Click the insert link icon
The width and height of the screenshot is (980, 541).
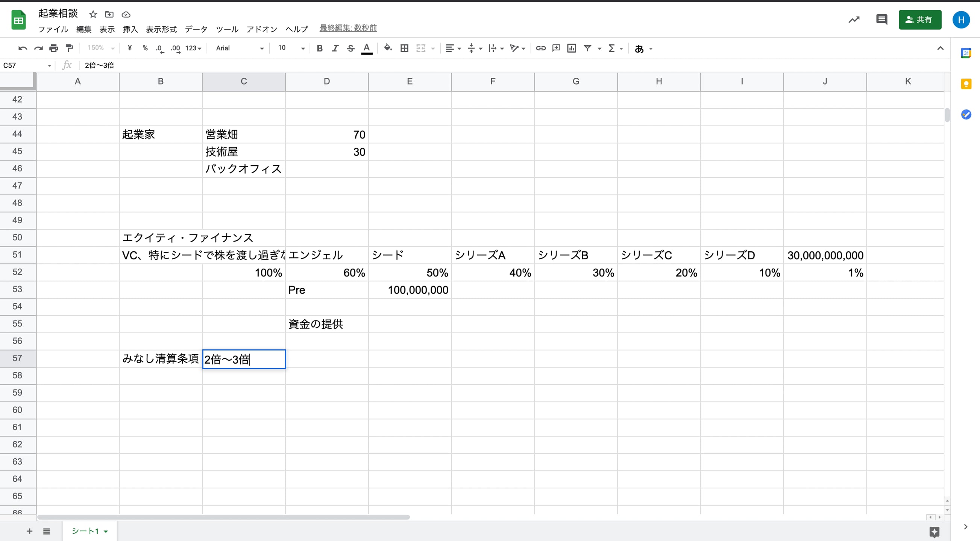[x=541, y=48]
